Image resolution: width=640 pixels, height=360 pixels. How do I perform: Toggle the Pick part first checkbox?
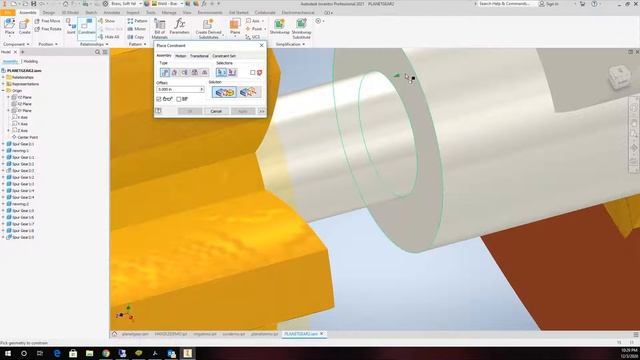click(253, 73)
